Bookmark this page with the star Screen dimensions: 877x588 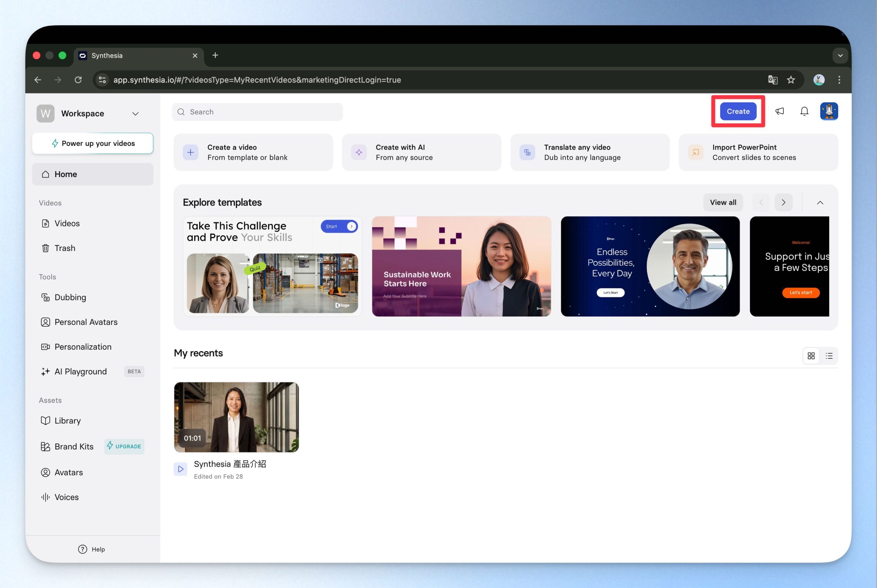pyautogui.click(x=791, y=80)
